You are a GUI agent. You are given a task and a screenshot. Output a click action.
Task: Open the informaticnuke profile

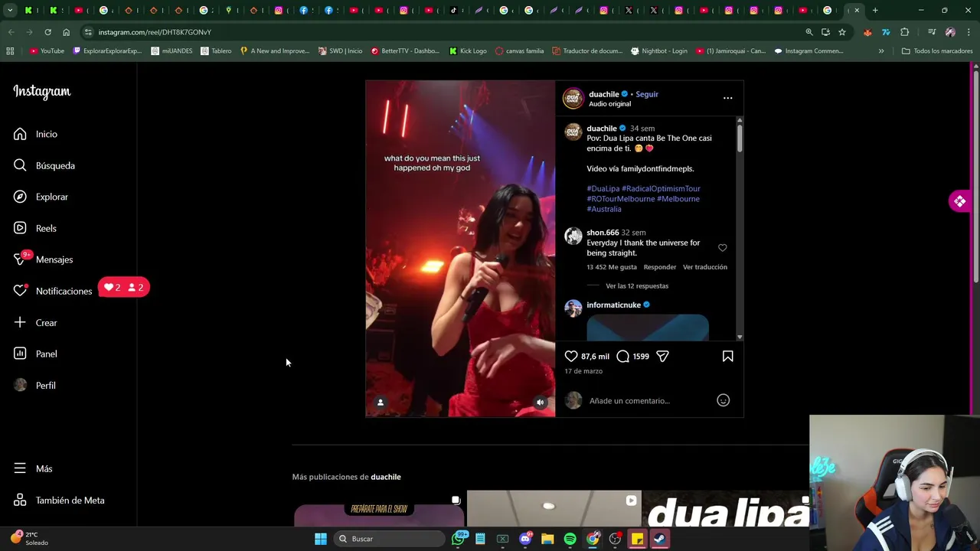pyautogui.click(x=613, y=305)
